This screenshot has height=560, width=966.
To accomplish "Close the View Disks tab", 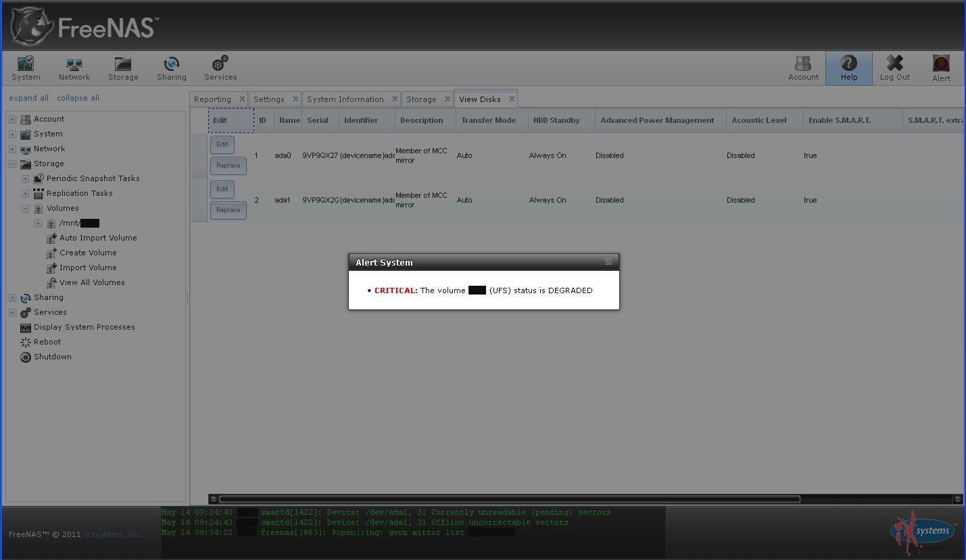I will pyautogui.click(x=512, y=99).
